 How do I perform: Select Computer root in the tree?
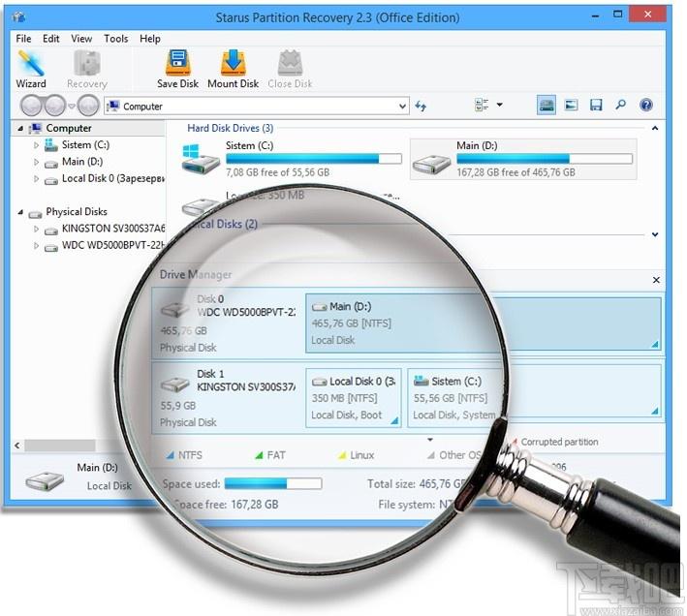pos(69,128)
